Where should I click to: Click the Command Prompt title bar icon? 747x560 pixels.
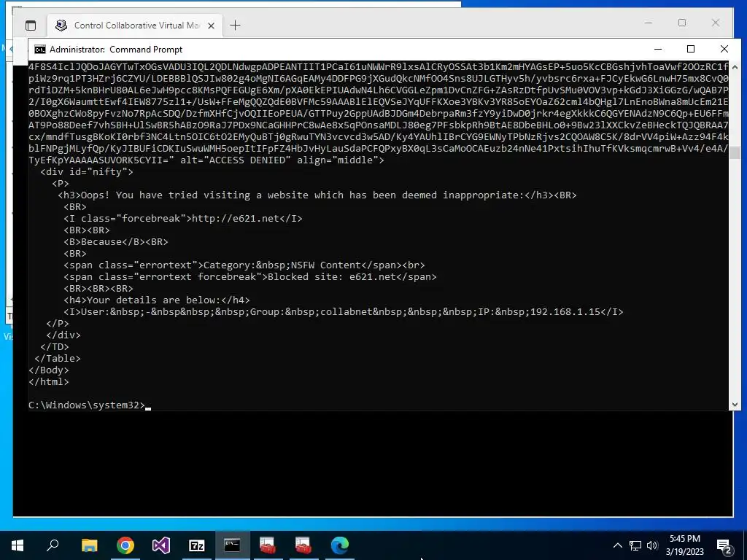point(40,50)
